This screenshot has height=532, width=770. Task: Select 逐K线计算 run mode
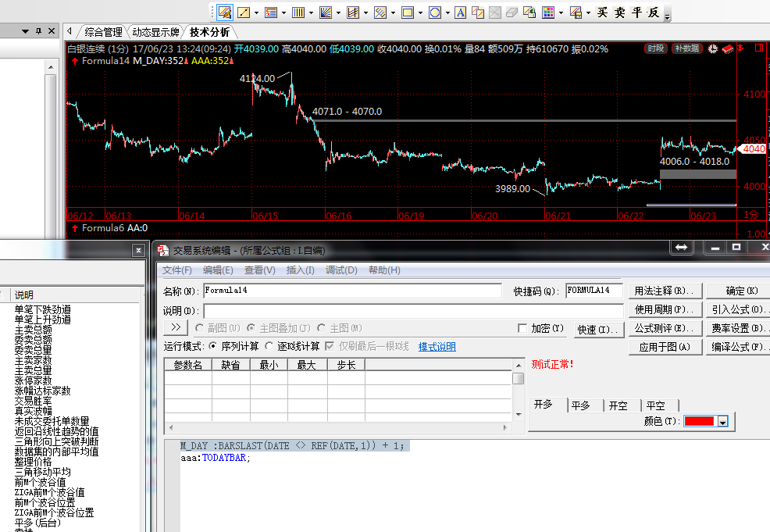269,346
